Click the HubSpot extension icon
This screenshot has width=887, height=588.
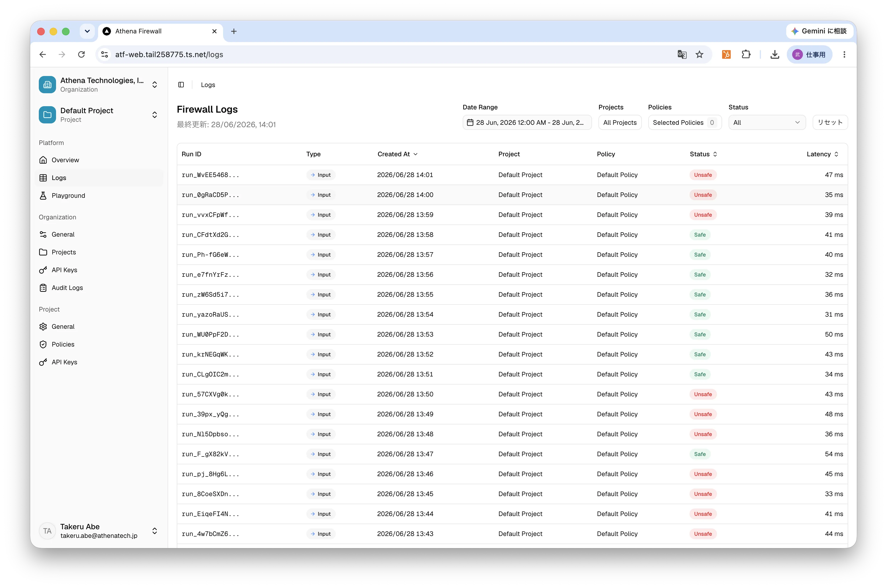[x=726, y=55]
